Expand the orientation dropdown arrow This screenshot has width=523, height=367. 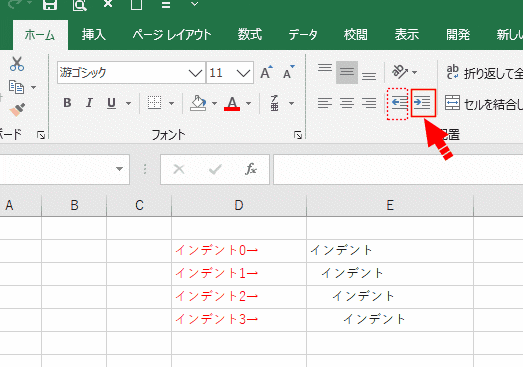[414, 72]
